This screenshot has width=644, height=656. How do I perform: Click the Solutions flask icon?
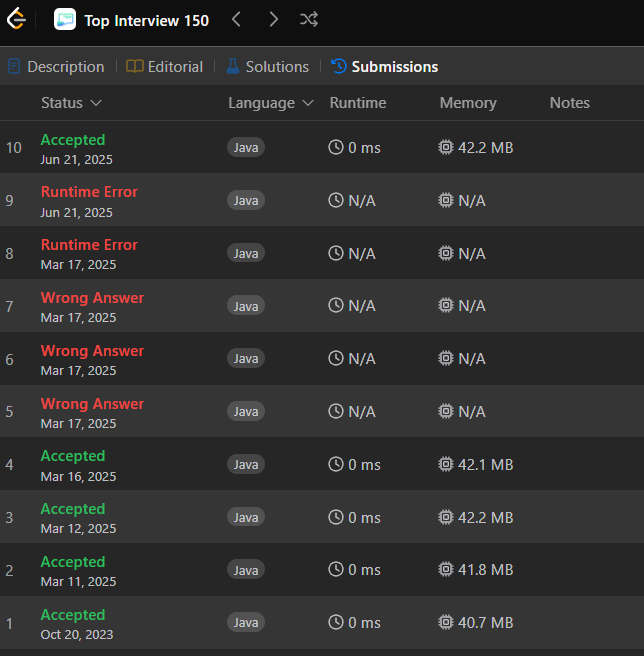233,67
